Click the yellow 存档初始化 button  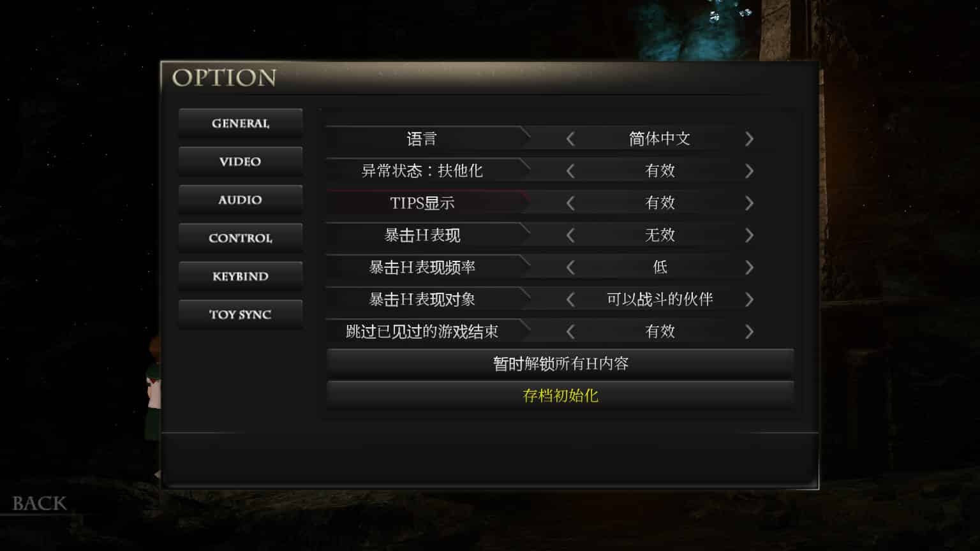560,395
